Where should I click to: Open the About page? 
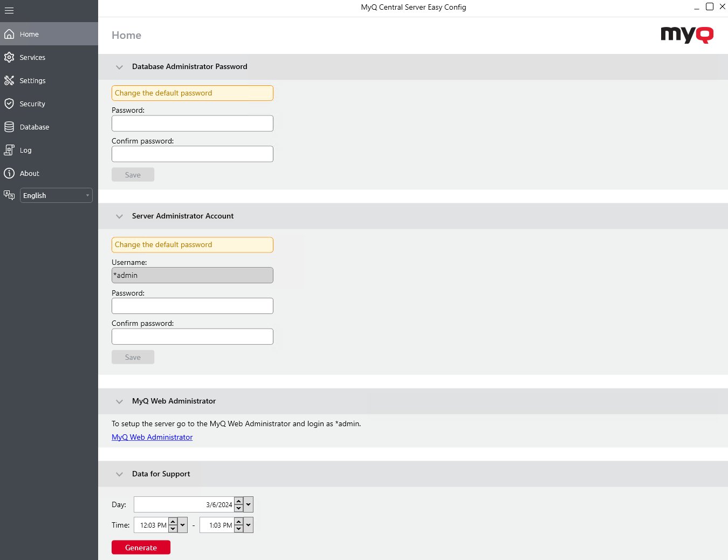coord(29,173)
